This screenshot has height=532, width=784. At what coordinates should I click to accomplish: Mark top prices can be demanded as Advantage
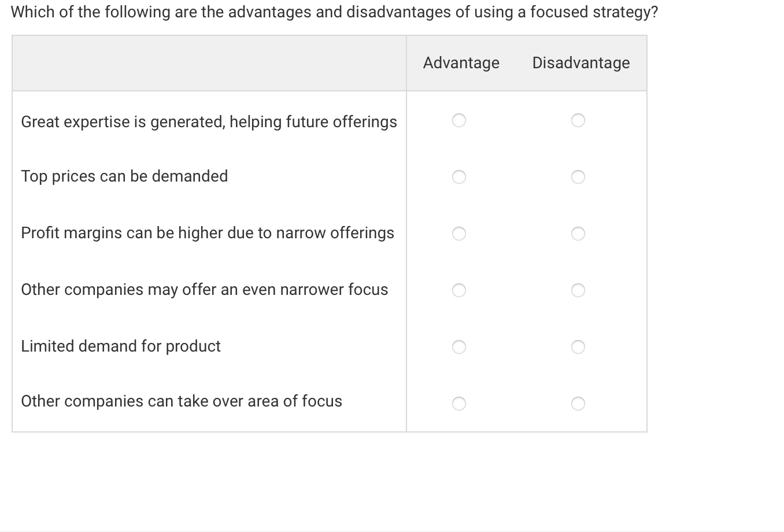click(459, 177)
